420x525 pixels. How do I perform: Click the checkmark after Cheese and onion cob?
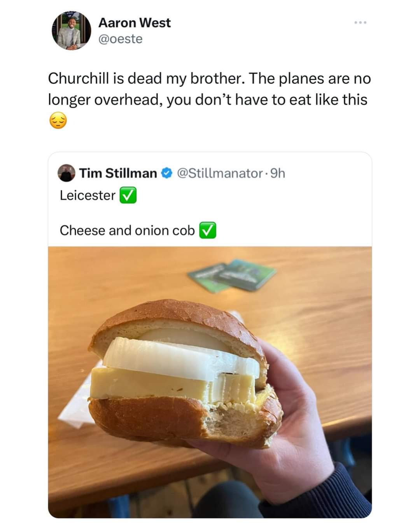point(207,230)
